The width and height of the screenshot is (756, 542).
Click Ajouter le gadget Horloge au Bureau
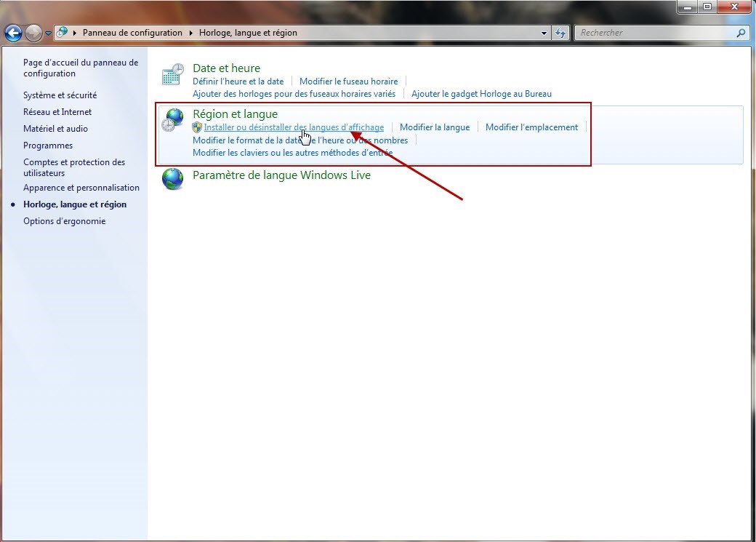(481, 93)
